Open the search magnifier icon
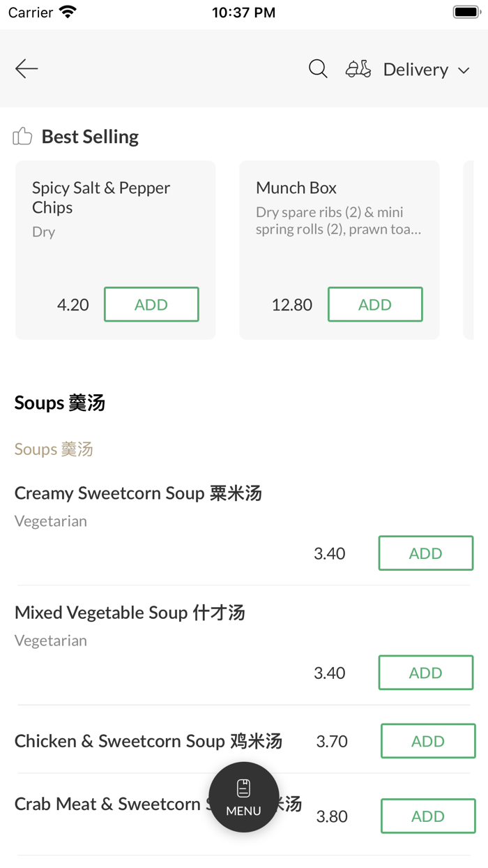This screenshot has height=868, width=488. [x=317, y=69]
